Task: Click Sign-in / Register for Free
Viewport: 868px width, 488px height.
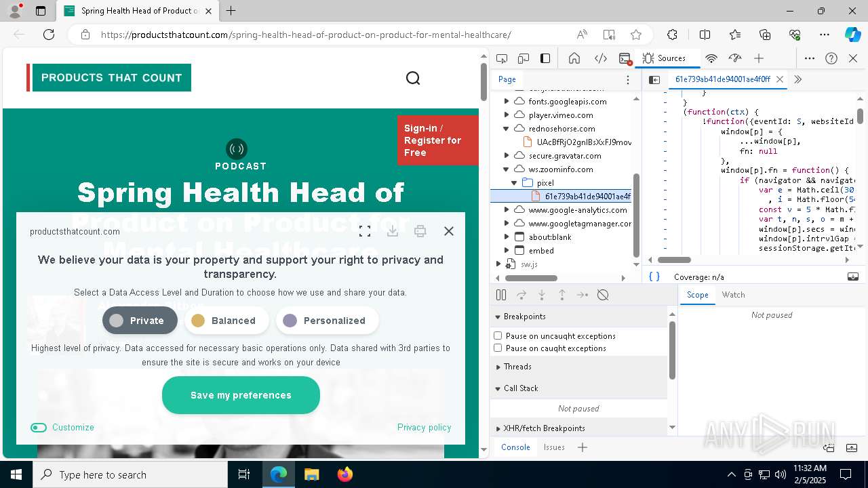Action: click(x=437, y=140)
